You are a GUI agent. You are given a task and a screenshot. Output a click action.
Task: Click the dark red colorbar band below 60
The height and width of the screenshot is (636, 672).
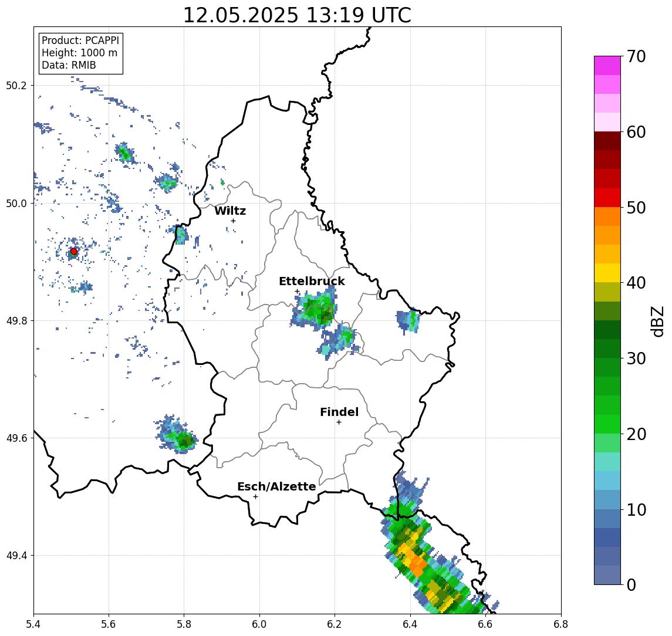607,141
